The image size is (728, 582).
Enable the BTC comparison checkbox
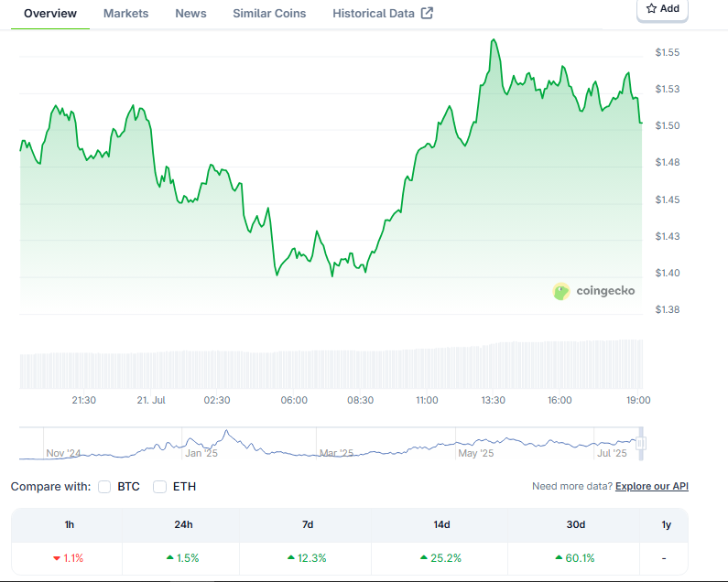[104, 487]
